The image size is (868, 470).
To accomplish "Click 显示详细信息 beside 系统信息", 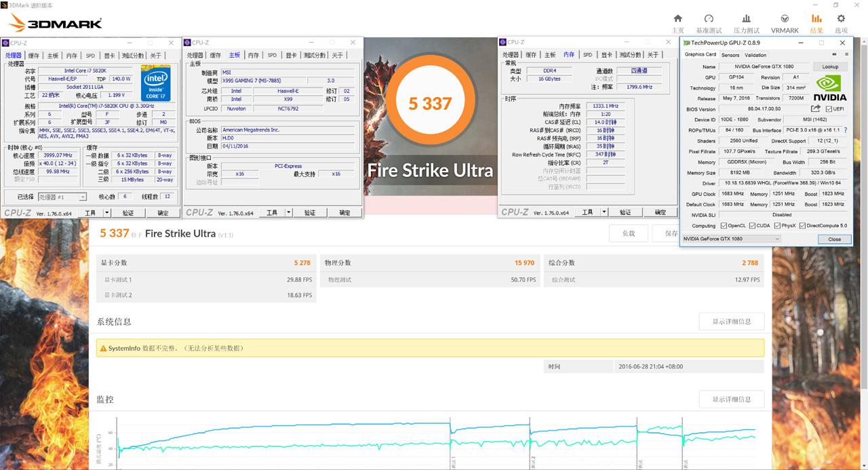I will point(732,321).
